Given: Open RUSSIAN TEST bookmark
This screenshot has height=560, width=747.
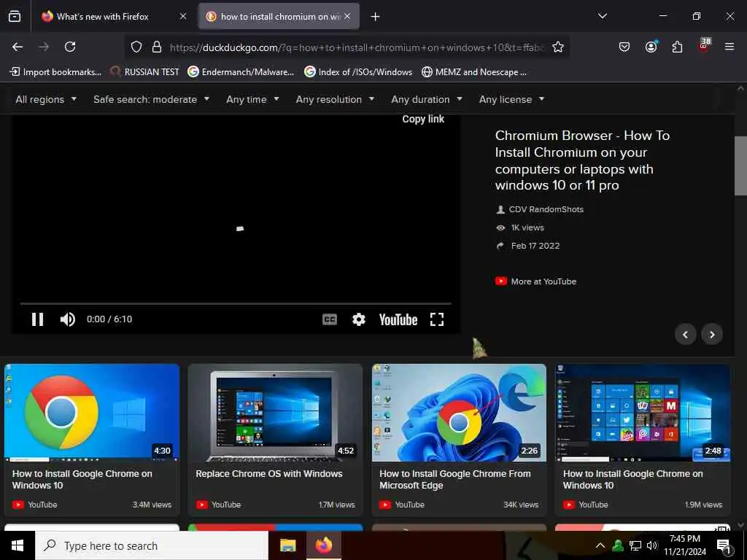Looking at the screenshot, I should pyautogui.click(x=145, y=72).
